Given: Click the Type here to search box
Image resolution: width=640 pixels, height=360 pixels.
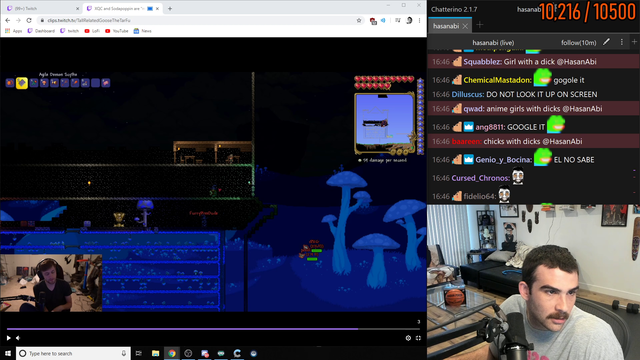Looking at the screenshot, I should (x=73, y=353).
